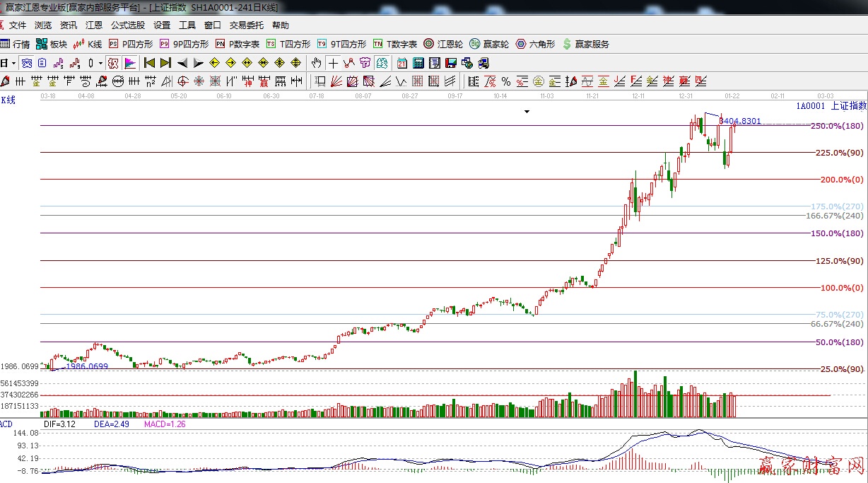Open the 公式选股 menu
This screenshot has width=868, height=483.
[x=127, y=25]
